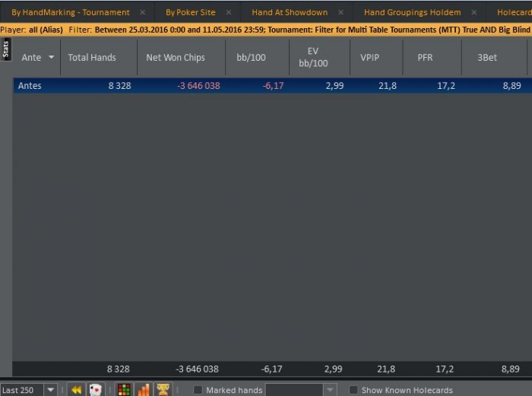
Task: Click the 8 328 value in Antes row
Action: click(x=119, y=86)
